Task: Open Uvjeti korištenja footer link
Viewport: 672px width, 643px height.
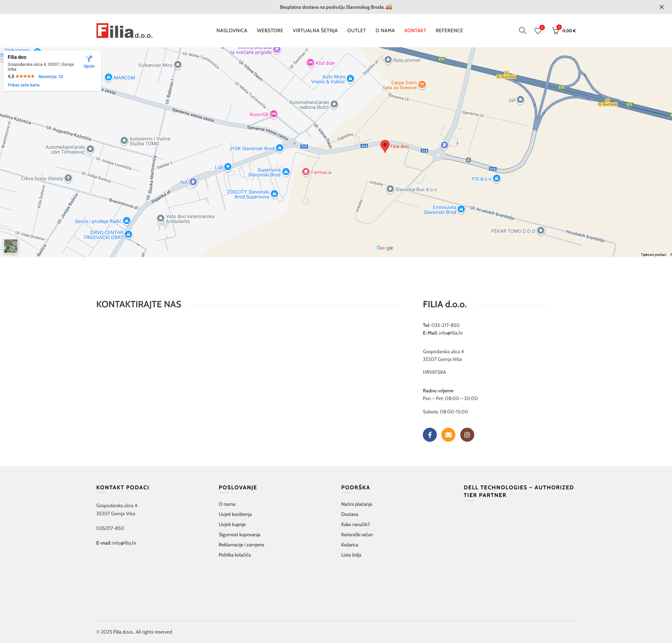Action: coord(235,514)
